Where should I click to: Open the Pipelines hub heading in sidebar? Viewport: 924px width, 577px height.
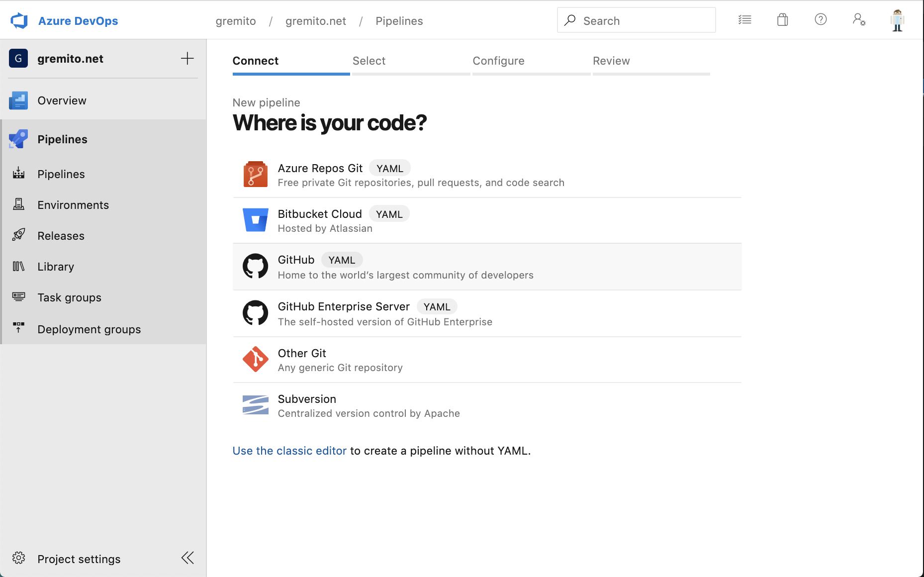pos(103,139)
